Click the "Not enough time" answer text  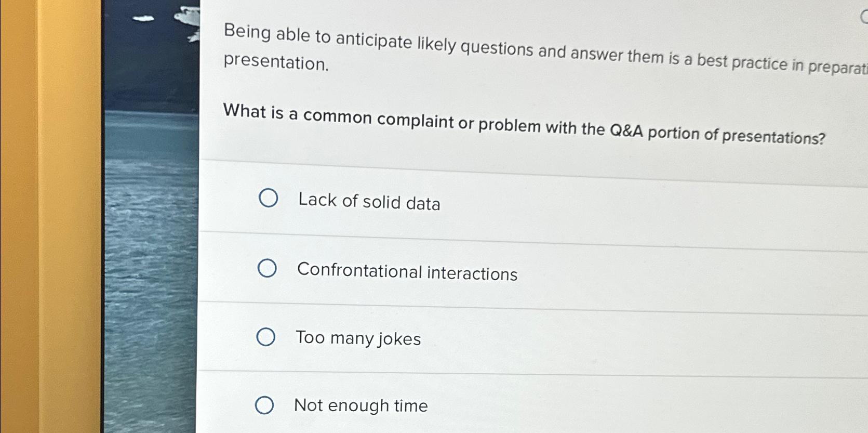(x=361, y=406)
